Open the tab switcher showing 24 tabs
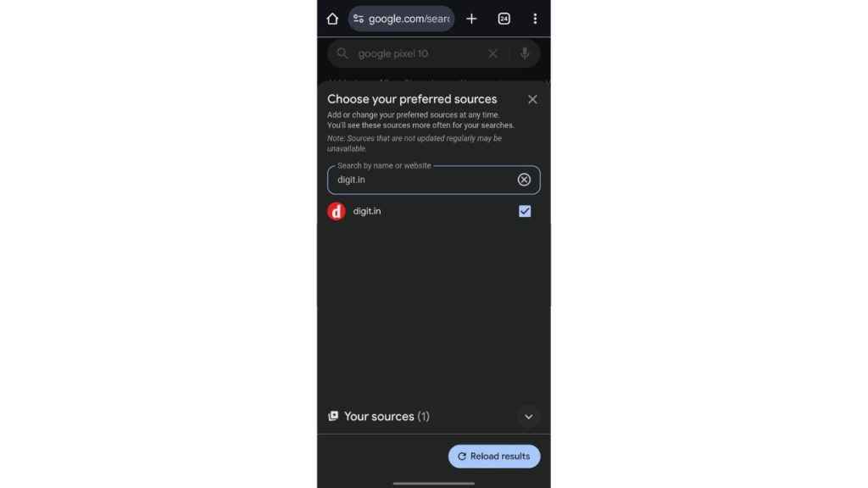The height and width of the screenshot is (488, 868). pyautogui.click(x=504, y=19)
